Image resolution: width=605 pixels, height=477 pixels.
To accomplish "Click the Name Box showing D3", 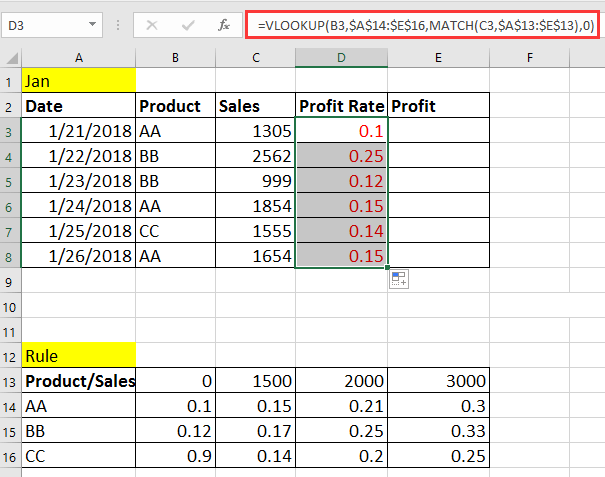I will click(52, 25).
